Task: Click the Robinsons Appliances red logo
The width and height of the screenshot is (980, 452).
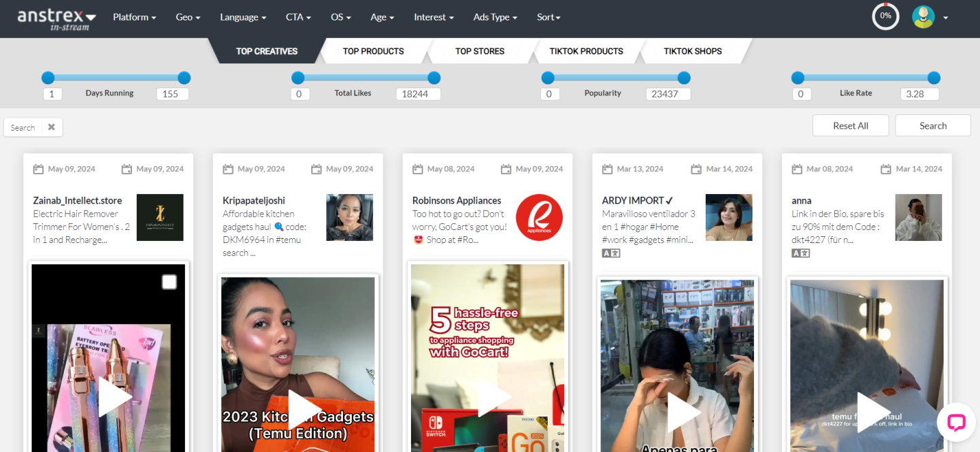Action: pos(539,218)
